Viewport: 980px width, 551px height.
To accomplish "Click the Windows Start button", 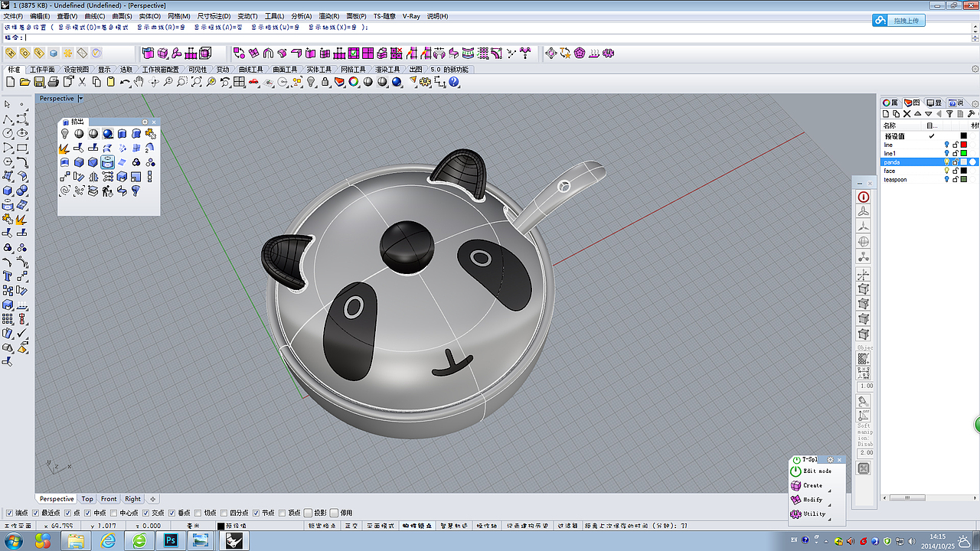I will coord(13,540).
